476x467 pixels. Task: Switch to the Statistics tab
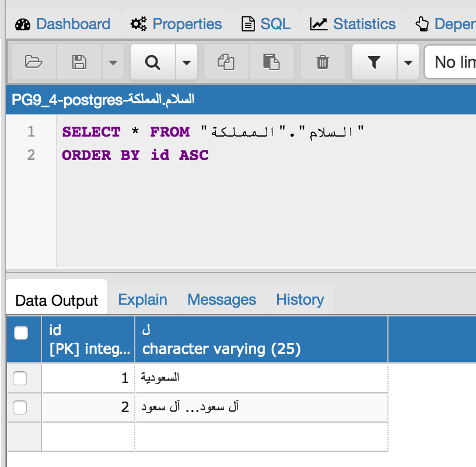[x=352, y=24]
